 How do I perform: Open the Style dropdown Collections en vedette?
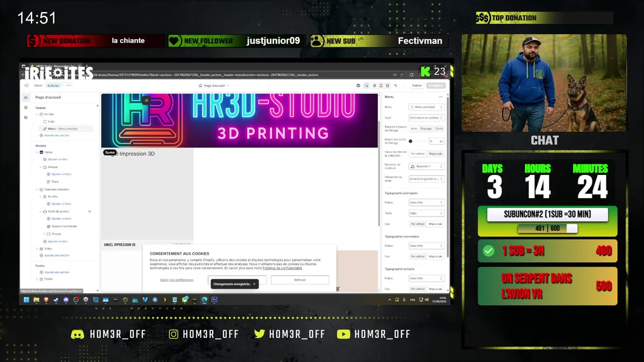[x=426, y=118]
